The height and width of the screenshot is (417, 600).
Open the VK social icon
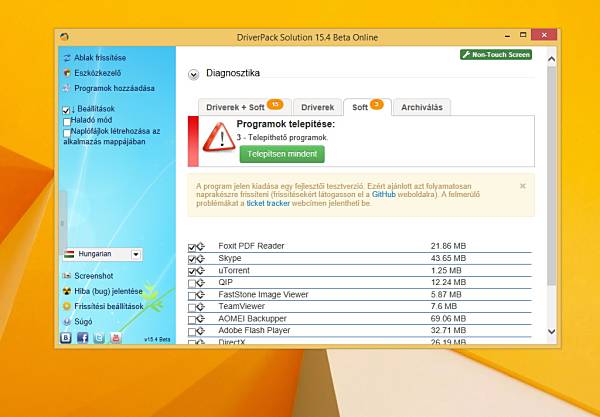point(66,337)
